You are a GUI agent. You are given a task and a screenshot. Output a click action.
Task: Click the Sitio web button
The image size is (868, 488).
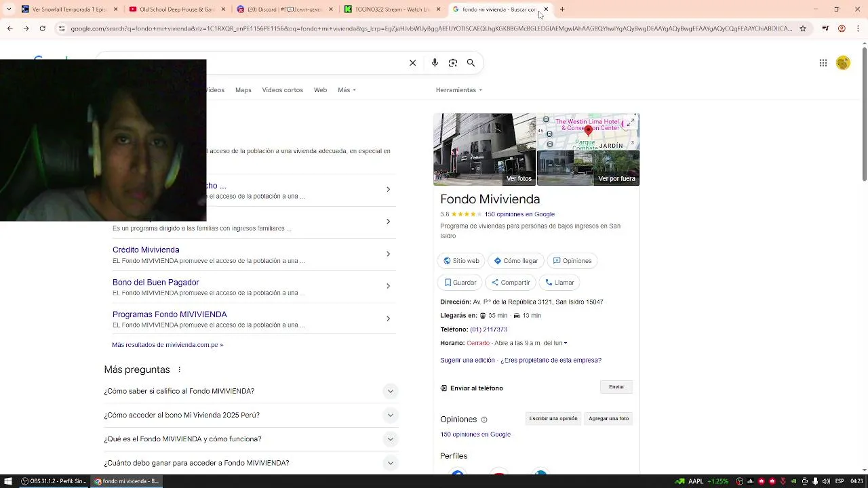click(461, 261)
